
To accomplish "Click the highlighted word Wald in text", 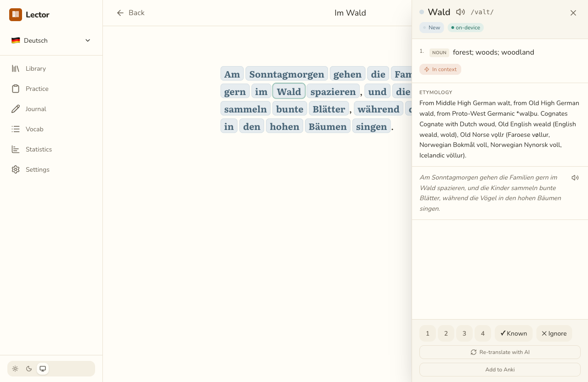I will point(289,91).
